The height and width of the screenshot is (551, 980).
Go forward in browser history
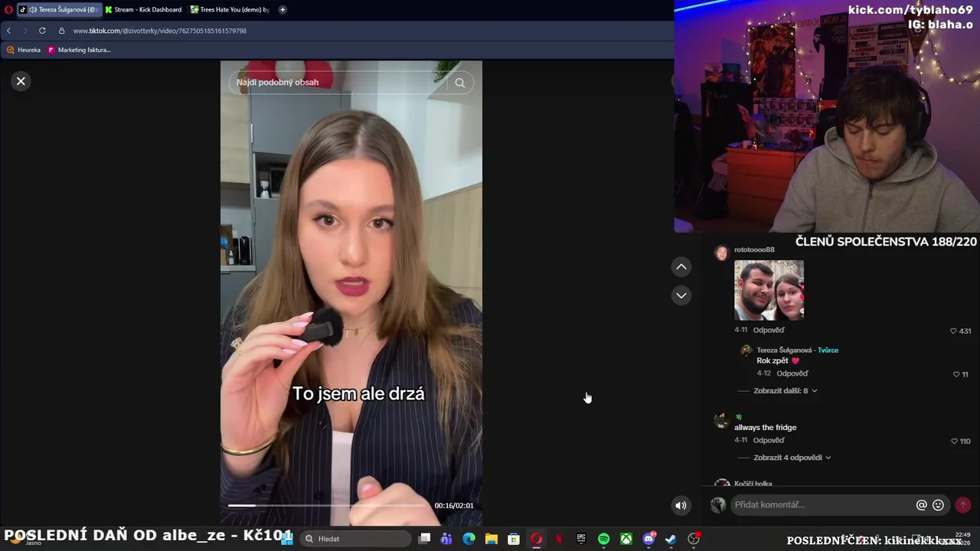pos(24,31)
